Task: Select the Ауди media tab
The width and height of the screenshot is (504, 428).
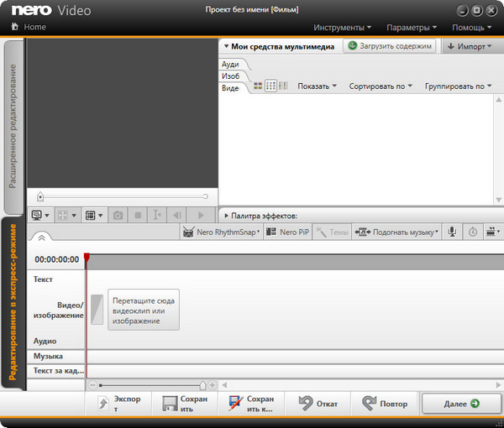Action: click(x=230, y=64)
